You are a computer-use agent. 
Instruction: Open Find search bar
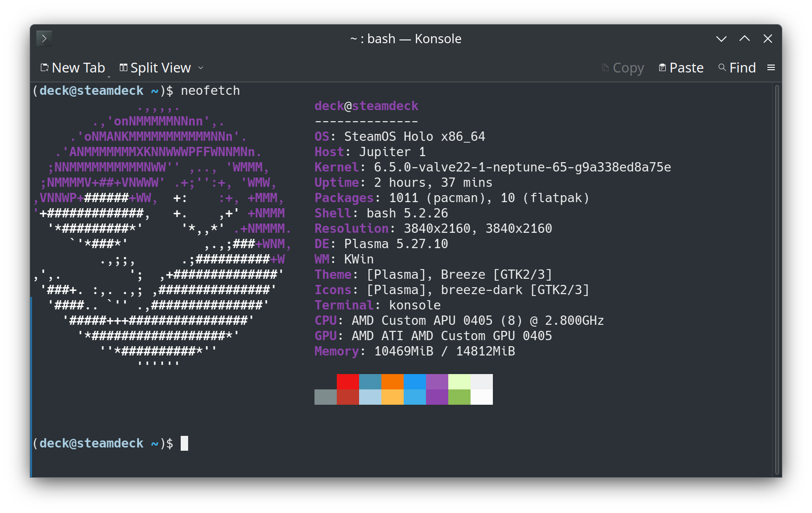pyautogui.click(x=737, y=68)
